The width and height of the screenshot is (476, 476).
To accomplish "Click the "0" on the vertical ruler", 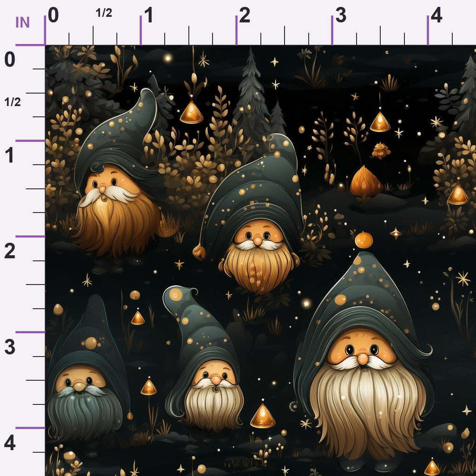I will (10, 59).
